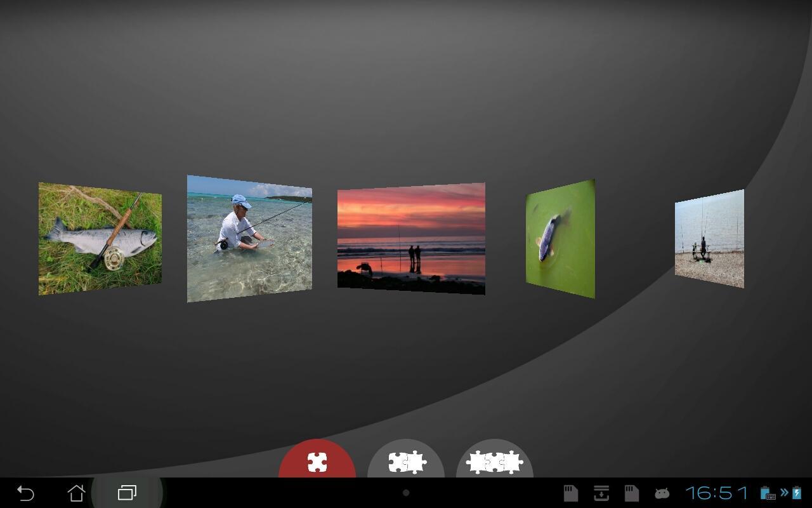The width and height of the screenshot is (812, 508).
Task: Open the red sunset beach silhouette image
Action: (411, 239)
